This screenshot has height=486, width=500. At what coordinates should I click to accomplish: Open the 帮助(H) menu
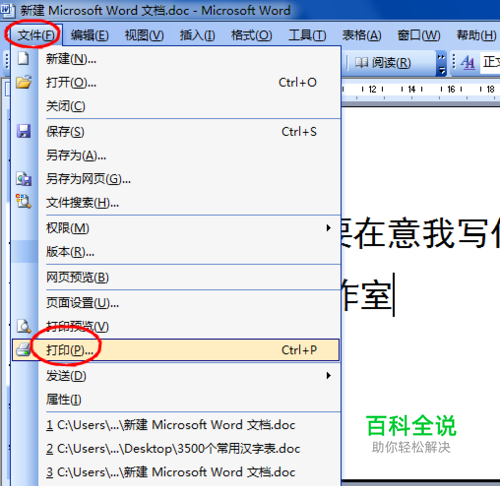(x=476, y=35)
